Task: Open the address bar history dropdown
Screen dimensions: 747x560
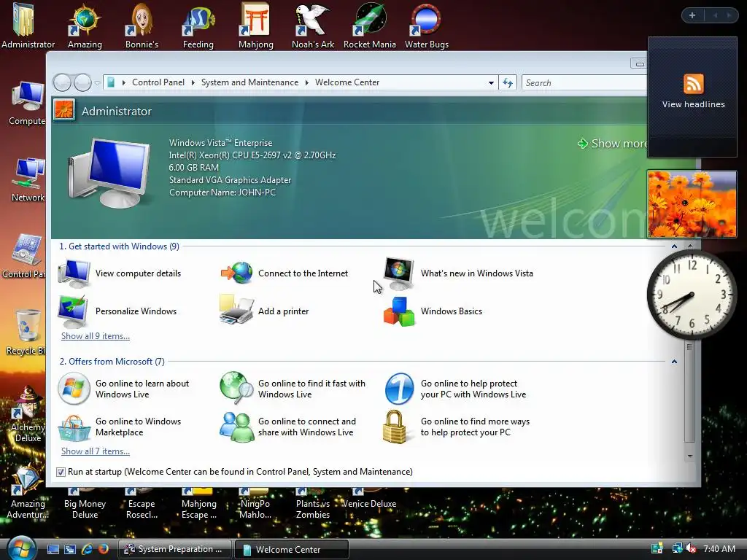Action: tap(491, 83)
